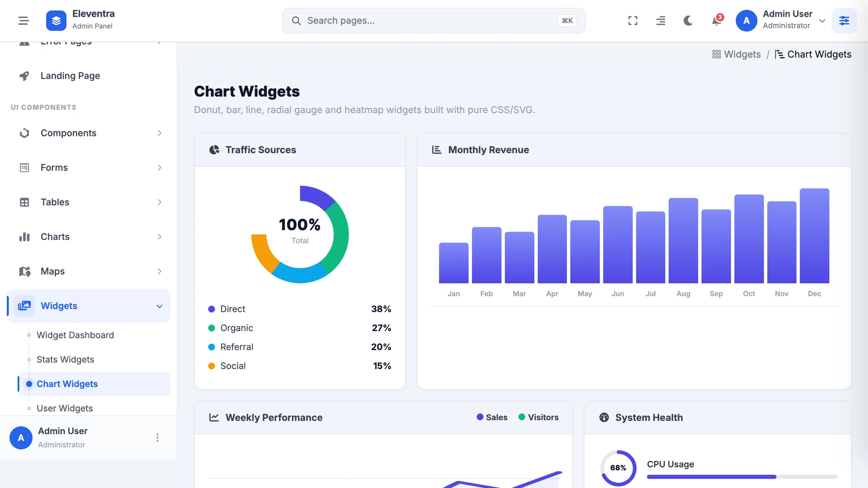Click the Admin User avatar in header
The image size is (868, 488).
point(746,20)
